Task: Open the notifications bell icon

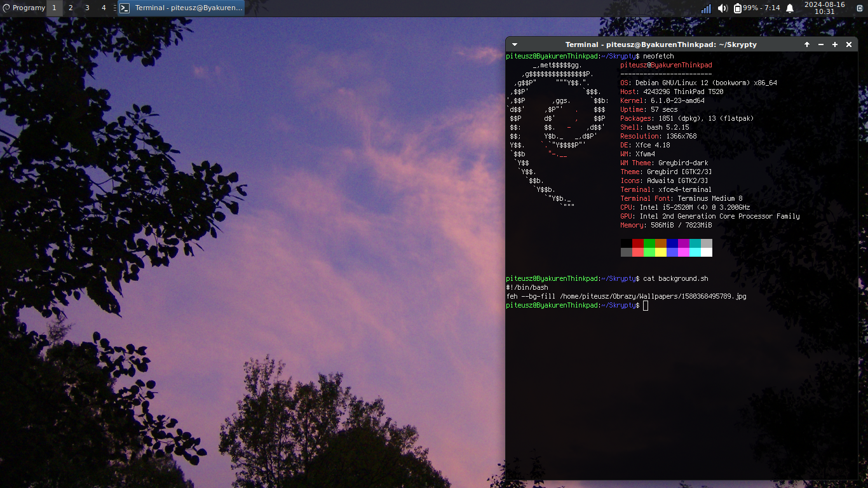Action: click(790, 8)
